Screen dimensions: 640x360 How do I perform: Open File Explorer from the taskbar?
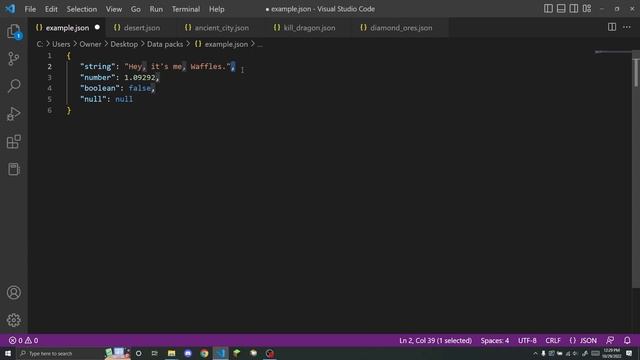tap(171, 353)
